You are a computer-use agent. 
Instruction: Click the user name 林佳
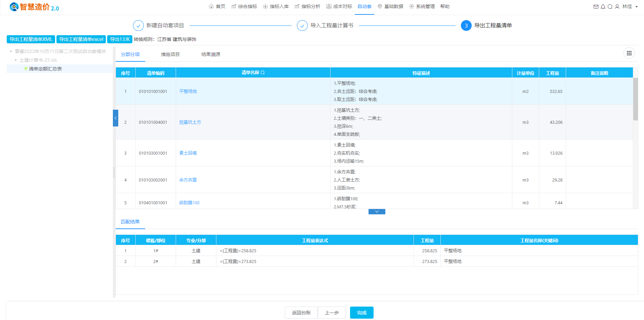point(627,6)
